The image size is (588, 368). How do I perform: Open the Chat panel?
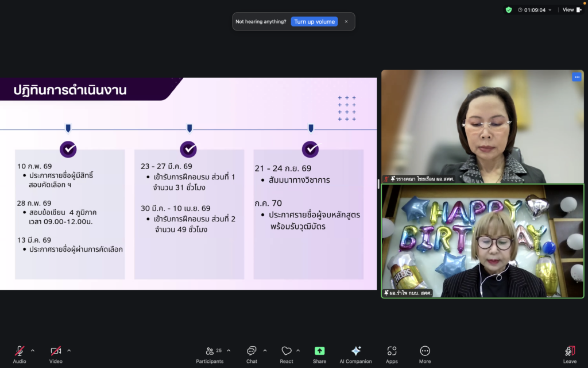(x=252, y=354)
